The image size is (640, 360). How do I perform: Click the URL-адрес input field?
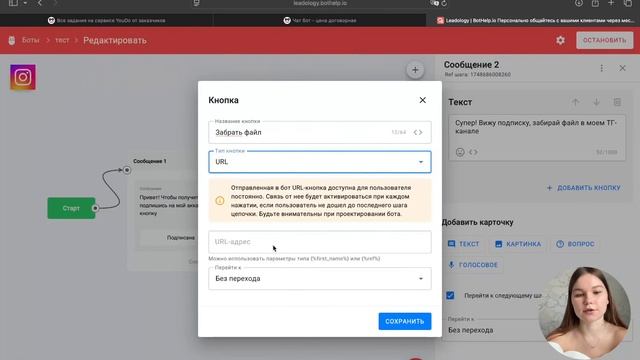point(320,242)
